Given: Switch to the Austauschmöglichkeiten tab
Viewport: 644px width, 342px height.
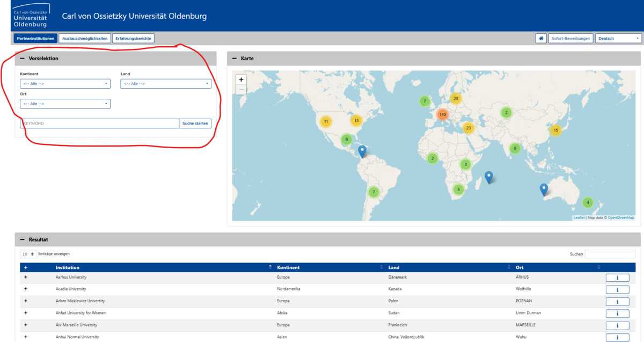Looking at the screenshot, I should point(85,39).
